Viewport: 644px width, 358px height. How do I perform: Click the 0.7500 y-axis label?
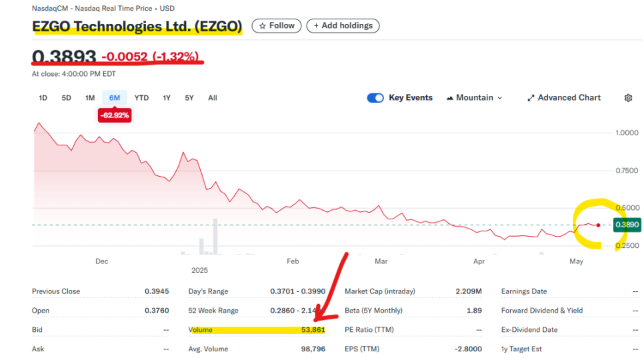tap(627, 171)
